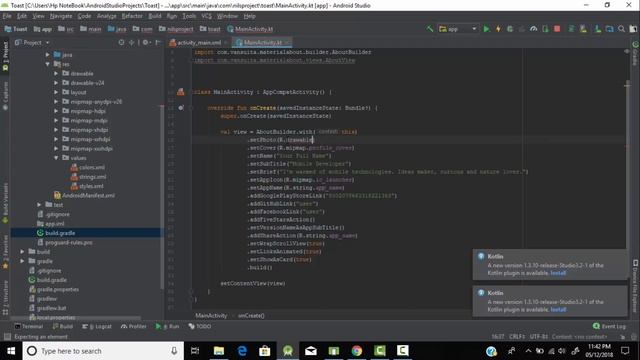Open the Logcat tool window
Viewport: 640px width, 360px height.
pyautogui.click(x=97, y=326)
